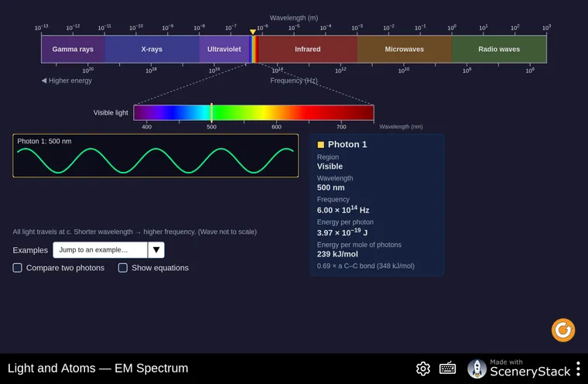Open the keyboard shortcuts icon
The width and height of the screenshot is (588, 384).
(x=447, y=369)
